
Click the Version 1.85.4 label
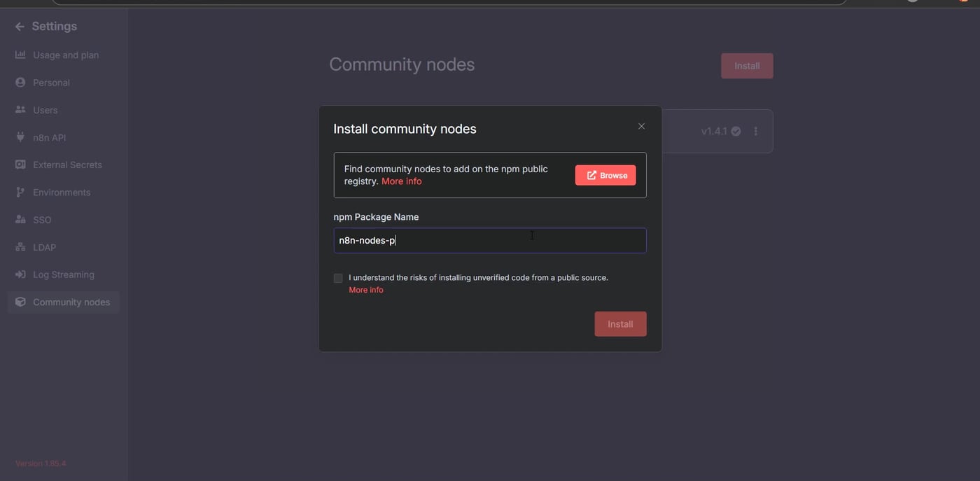[x=41, y=463]
